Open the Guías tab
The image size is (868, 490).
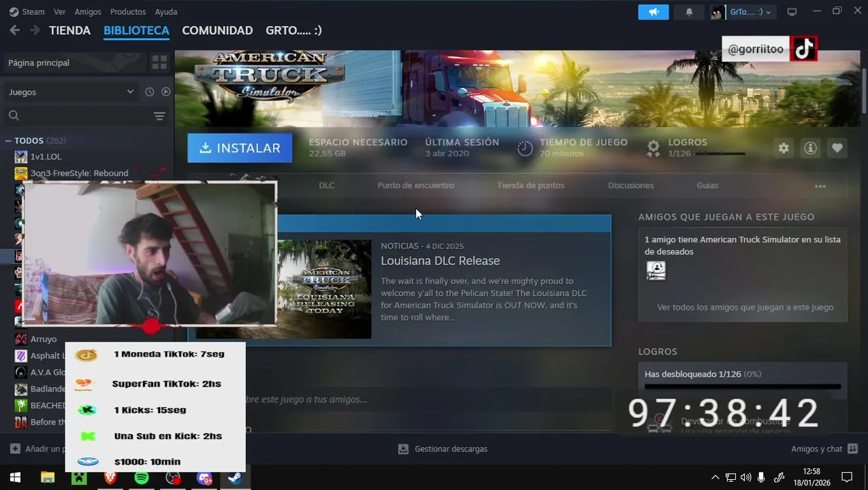tap(707, 185)
